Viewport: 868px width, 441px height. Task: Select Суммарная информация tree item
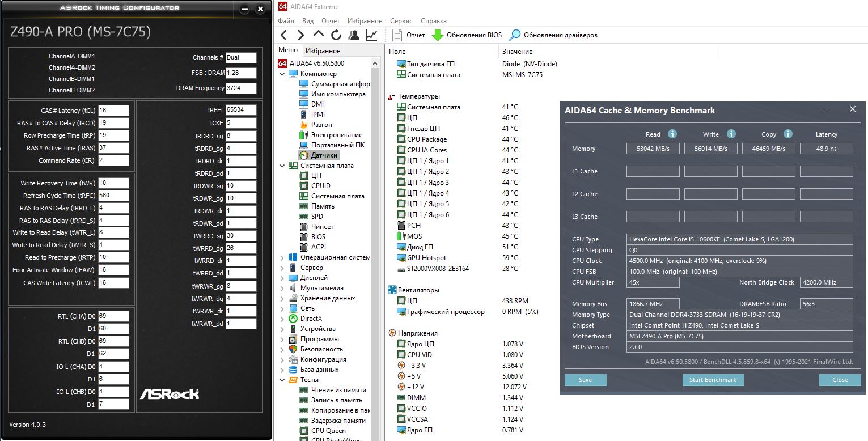tap(334, 83)
